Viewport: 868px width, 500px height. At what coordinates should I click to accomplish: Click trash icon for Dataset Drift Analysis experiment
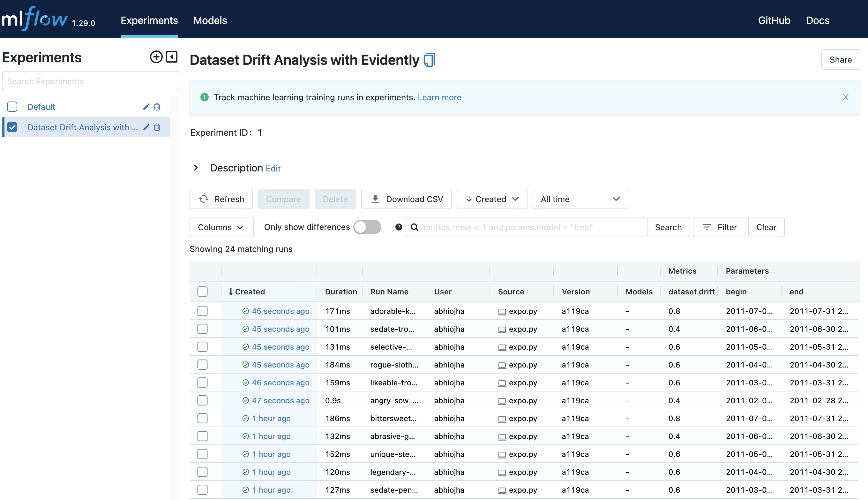coord(157,127)
